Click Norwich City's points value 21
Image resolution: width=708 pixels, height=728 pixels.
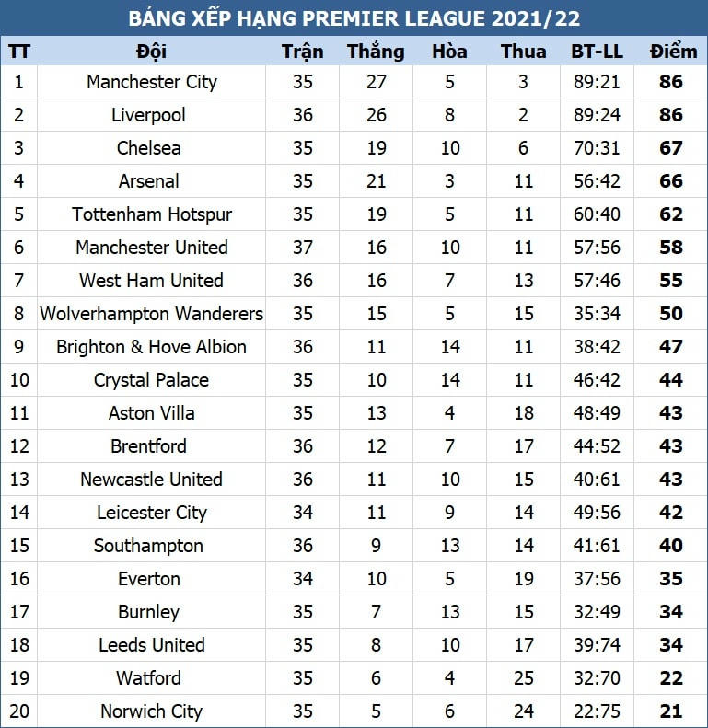671,711
